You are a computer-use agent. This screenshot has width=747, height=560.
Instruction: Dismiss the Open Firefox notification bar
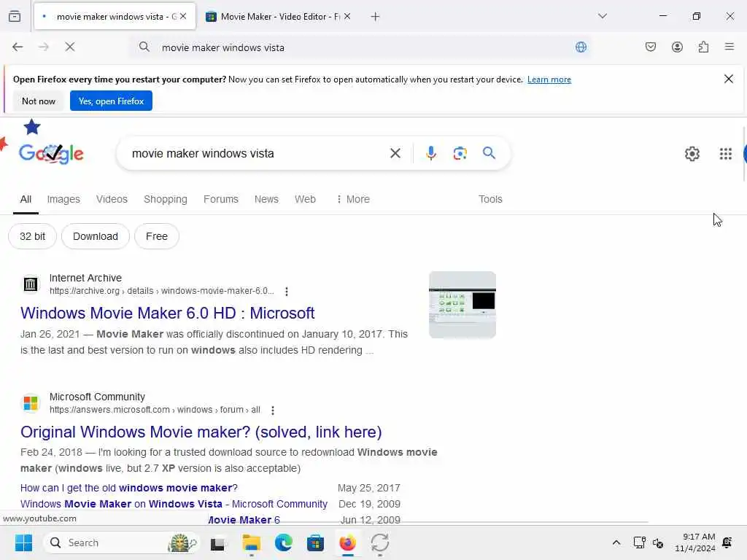coord(729,79)
